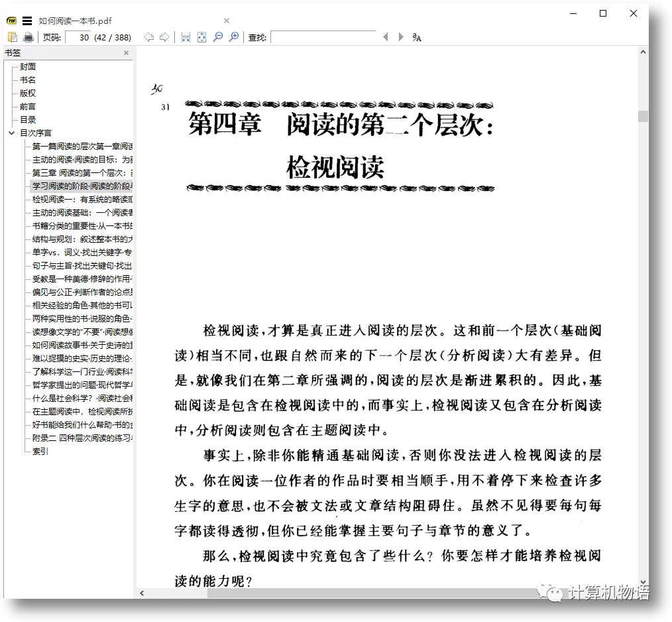
Task: Select the 版权 bookmark
Action: pyautogui.click(x=28, y=93)
